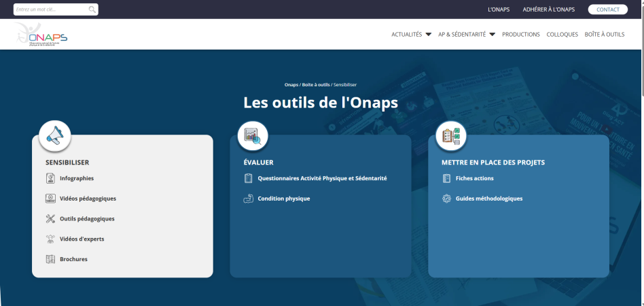
Task: Open Vidéos d'experts link
Action: point(82,239)
